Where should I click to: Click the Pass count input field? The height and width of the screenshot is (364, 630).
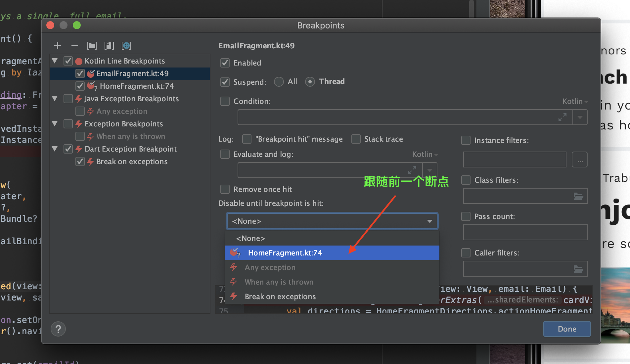tap(525, 233)
